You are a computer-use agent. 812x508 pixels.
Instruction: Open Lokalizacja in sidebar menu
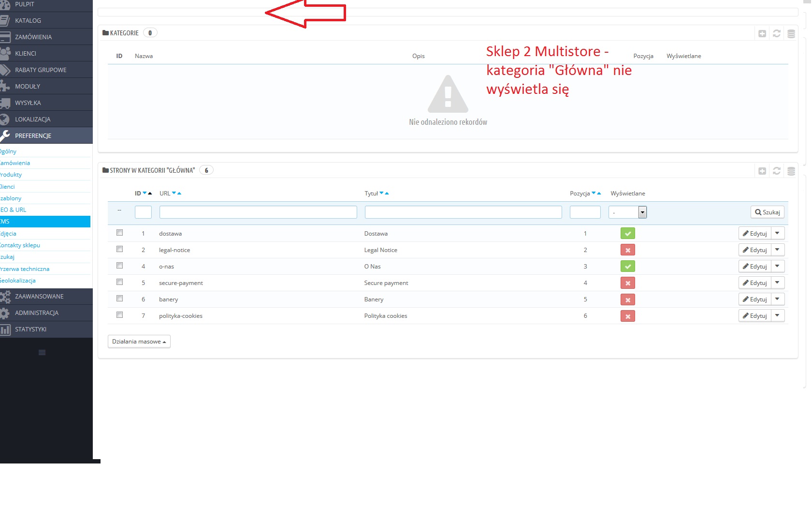pyautogui.click(x=46, y=119)
